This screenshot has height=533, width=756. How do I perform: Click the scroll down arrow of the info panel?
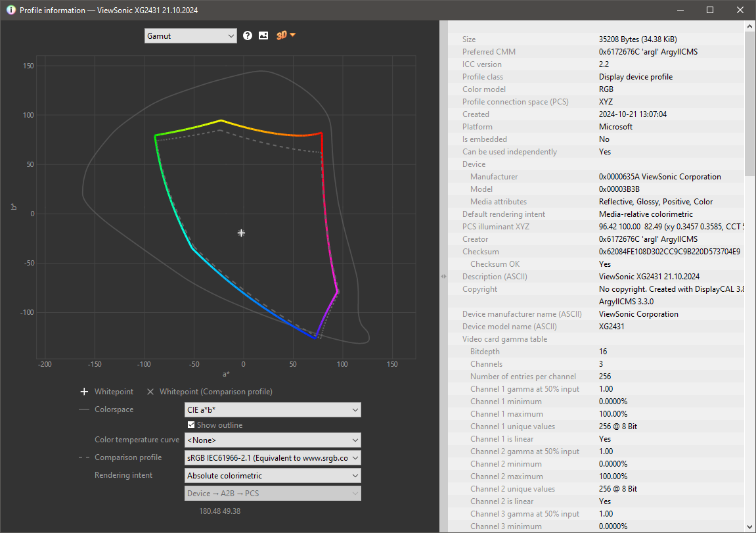[750, 526]
